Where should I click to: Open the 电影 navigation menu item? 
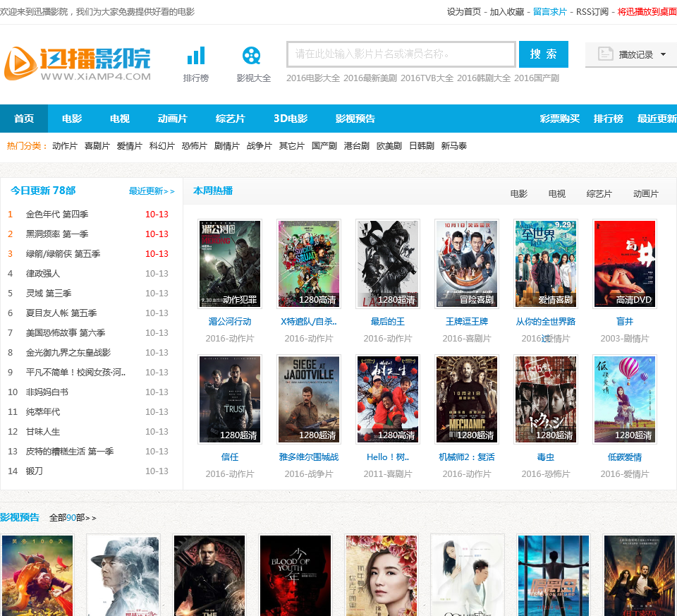tap(72, 119)
